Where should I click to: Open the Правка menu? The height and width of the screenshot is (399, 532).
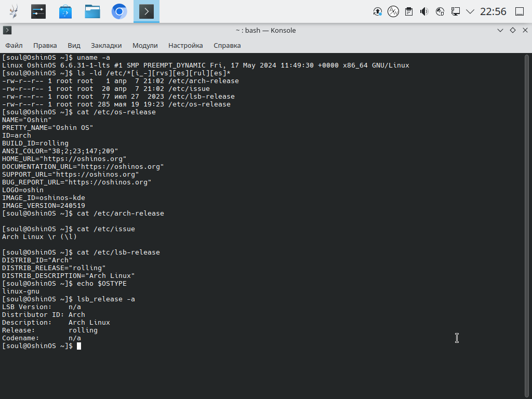[45, 46]
